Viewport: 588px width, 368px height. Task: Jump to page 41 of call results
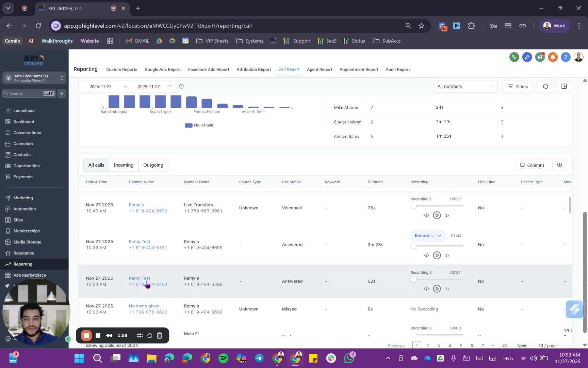tap(505, 346)
